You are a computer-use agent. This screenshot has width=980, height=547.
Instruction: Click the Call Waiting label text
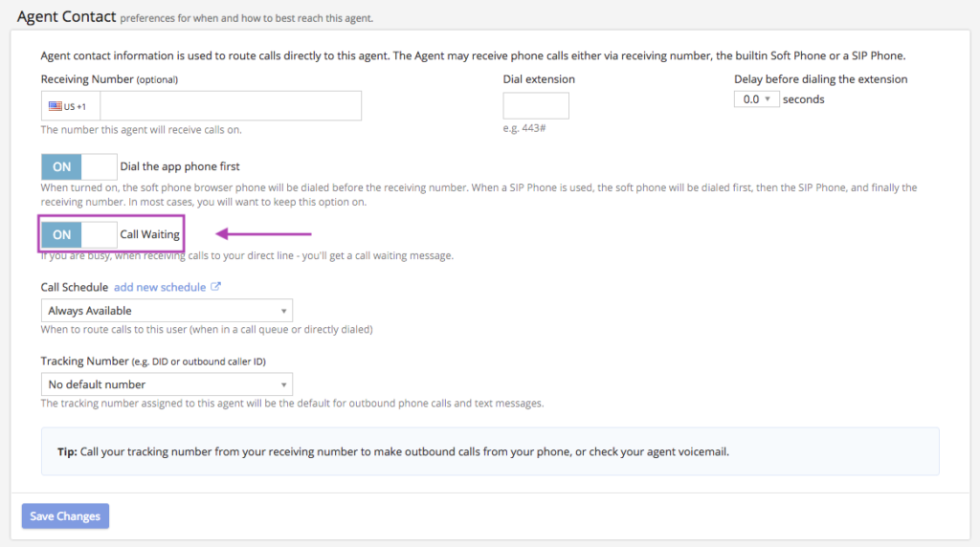pyautogui.click(x=149, y=234)
